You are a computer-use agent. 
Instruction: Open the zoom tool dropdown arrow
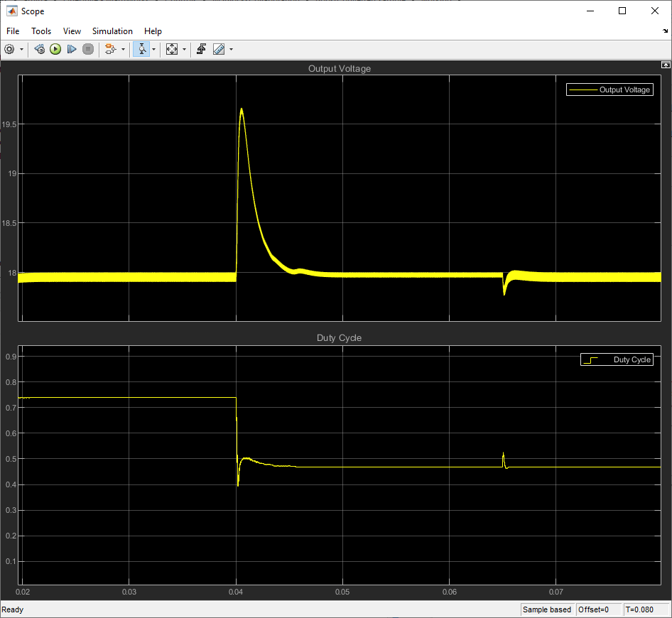[153, 49]
